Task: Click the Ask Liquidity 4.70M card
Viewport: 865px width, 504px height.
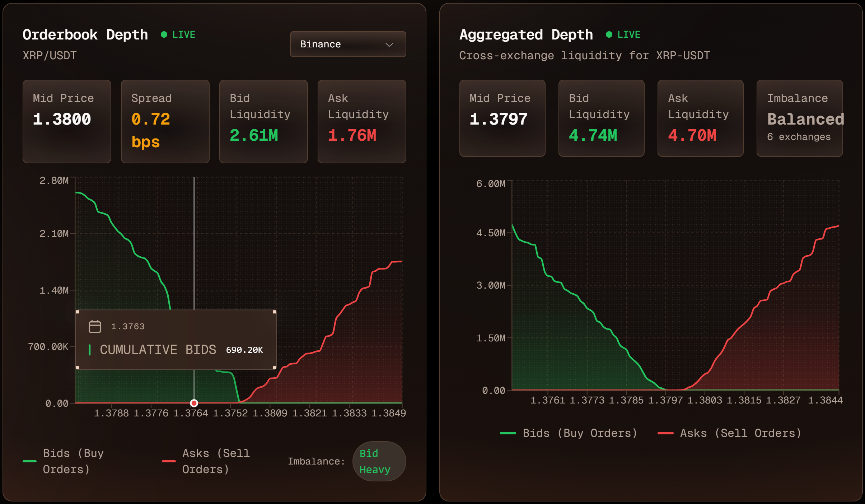Action: [700, 118]
